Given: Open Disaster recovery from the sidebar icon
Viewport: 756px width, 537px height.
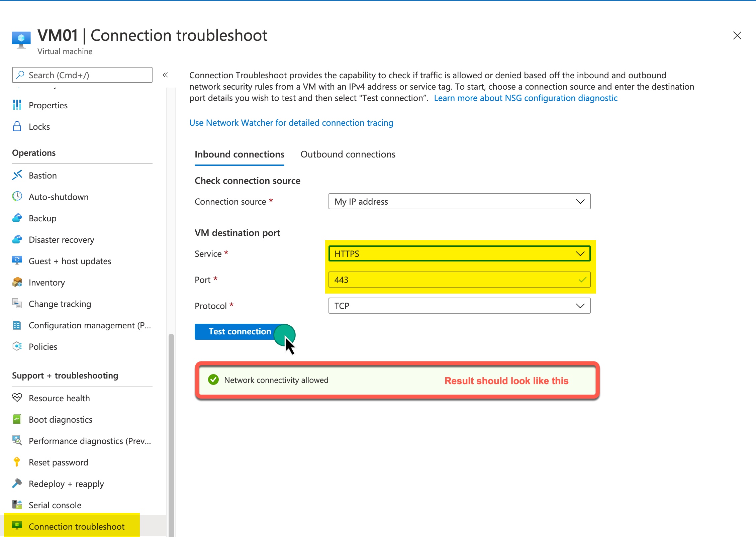Looking at the screenshot, I should 17,239.
